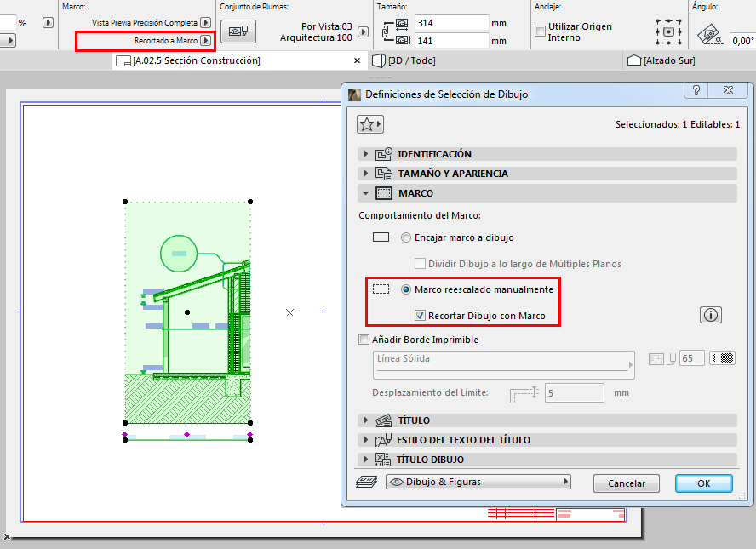This screenshot has width=756, height=549.
Task: Click the height field showing 141
Action: tap(452, 41)
